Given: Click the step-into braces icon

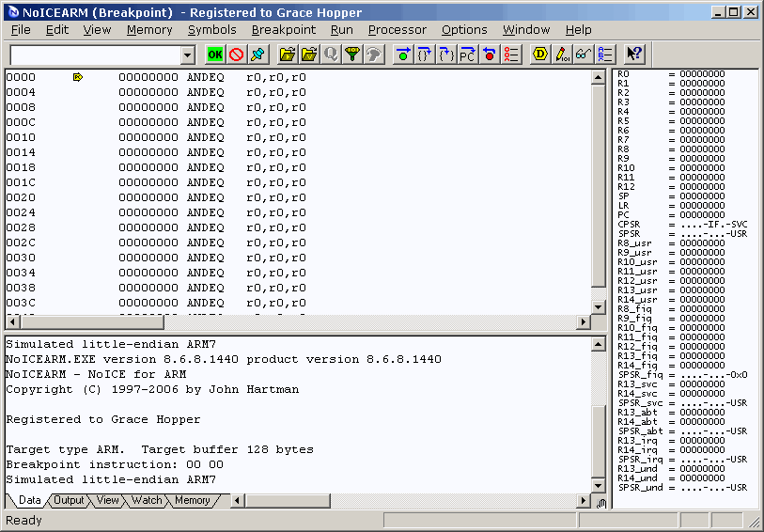Looking at the screenshot, I should click(445, 55).
